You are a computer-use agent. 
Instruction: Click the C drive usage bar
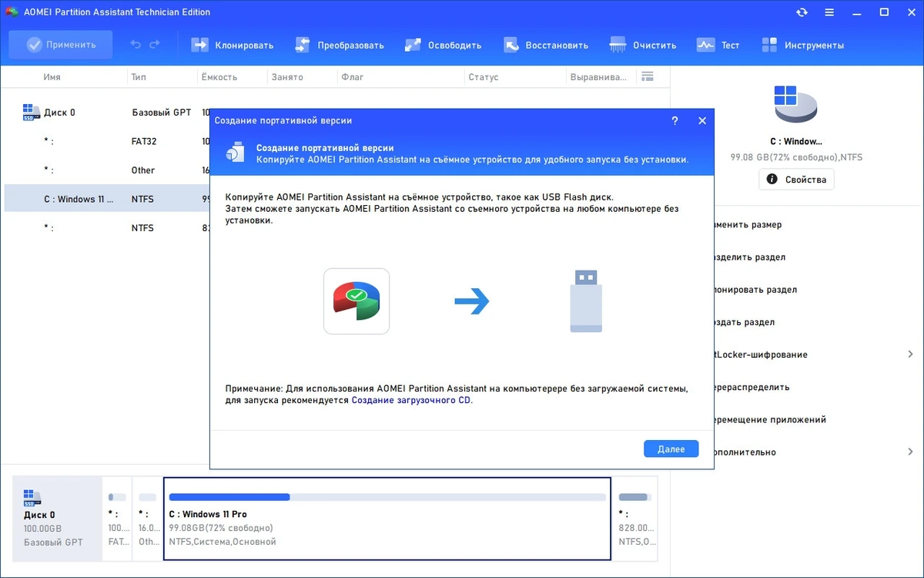[x=387, y=497]
